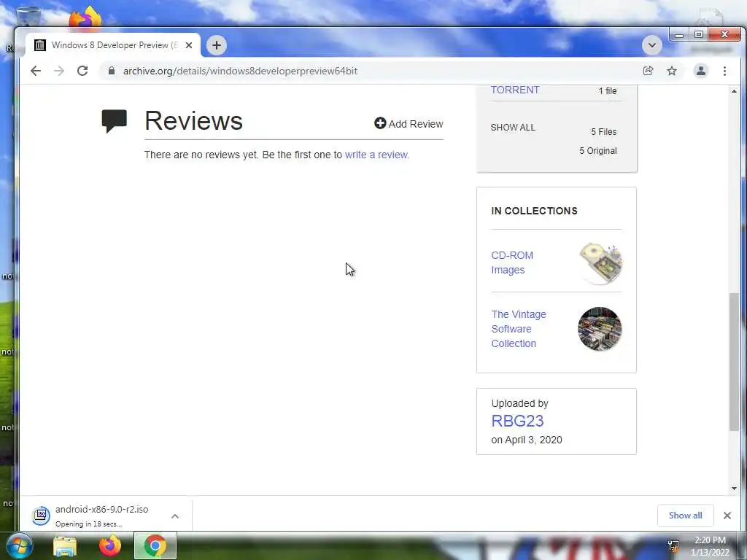Click the vertical scrollbar thumb
The height and width of the screenshot is (560, 747).
(734, 362)
